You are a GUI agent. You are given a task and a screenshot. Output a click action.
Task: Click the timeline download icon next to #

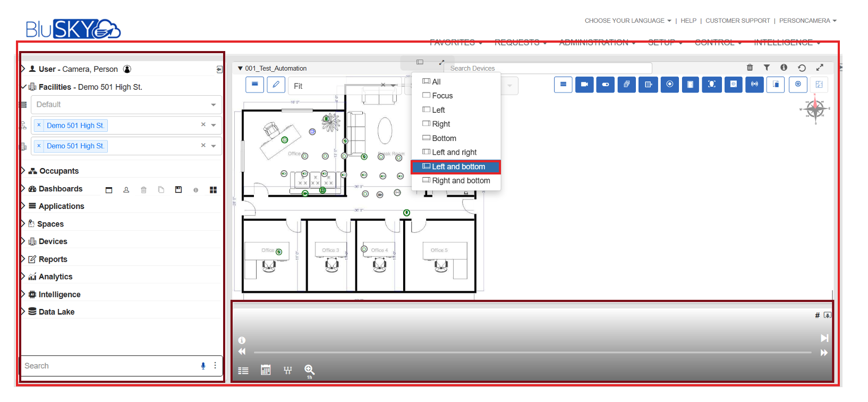coord(827,315)
